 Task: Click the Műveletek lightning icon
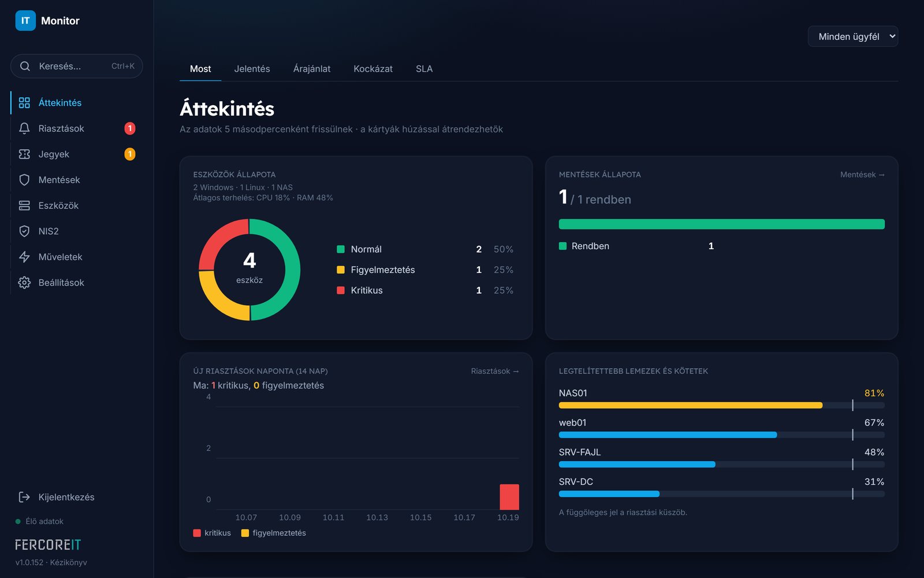[24, 257]
